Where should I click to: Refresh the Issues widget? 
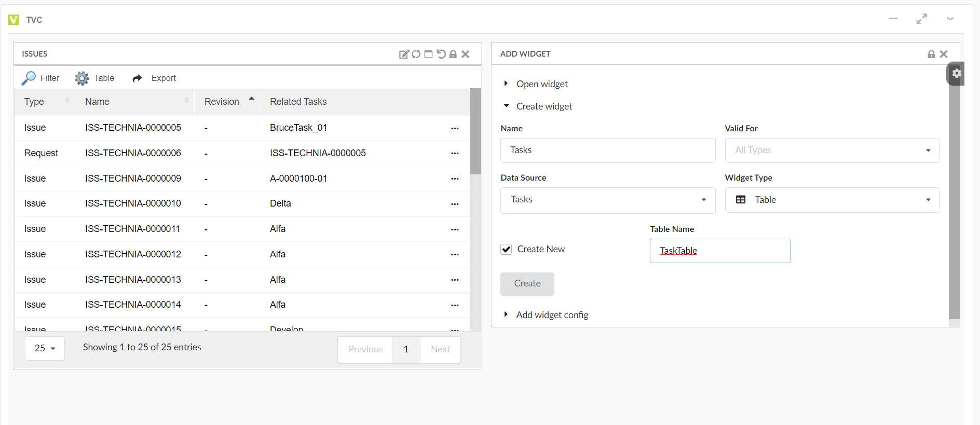click(x=416, y=54)
